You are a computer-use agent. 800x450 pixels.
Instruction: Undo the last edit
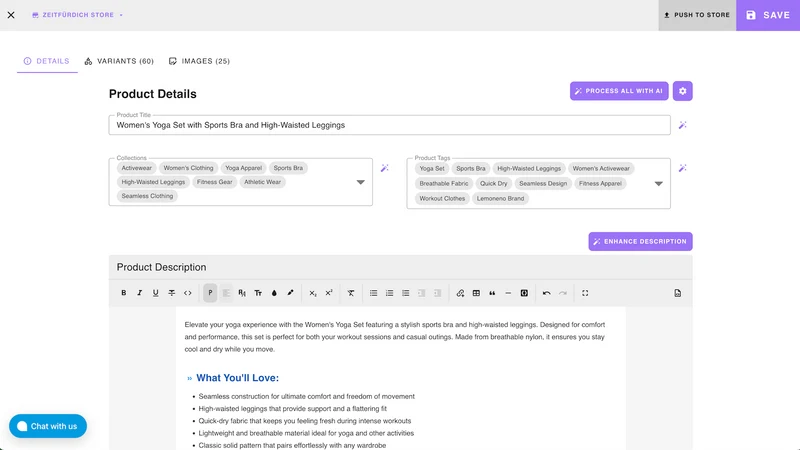coord(546,293)
